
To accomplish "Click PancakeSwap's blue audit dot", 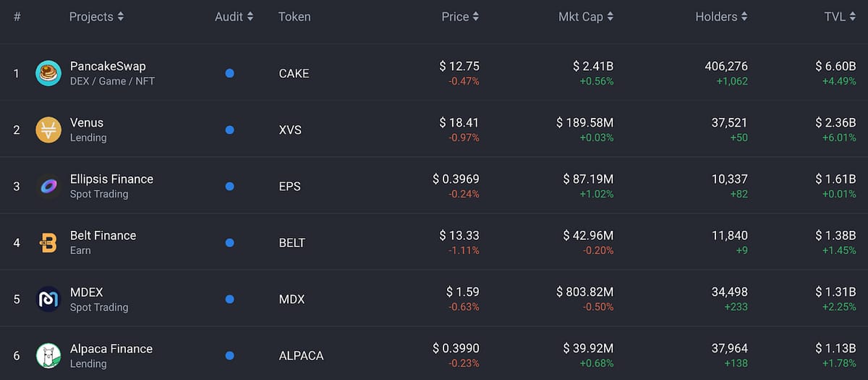I will pos(229,73).
